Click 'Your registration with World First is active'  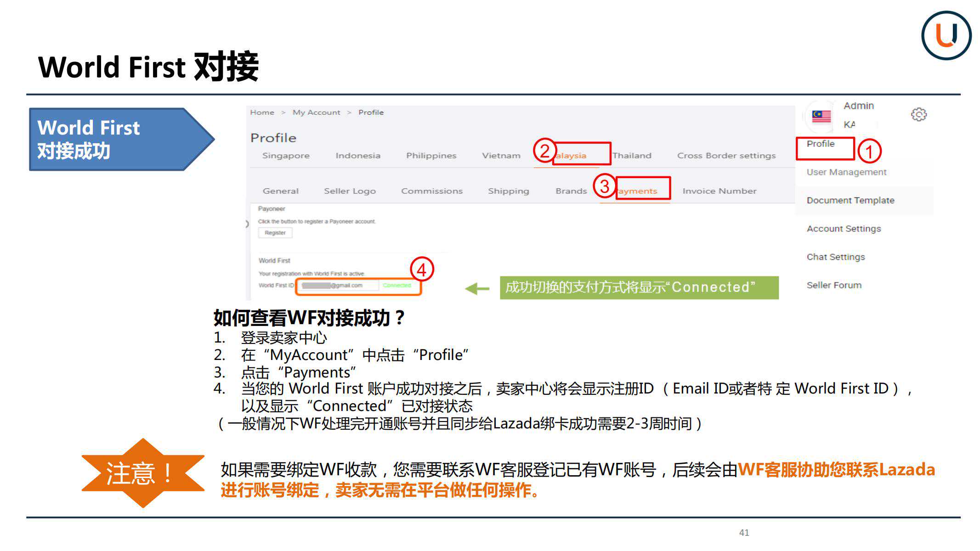pos(312,274)
